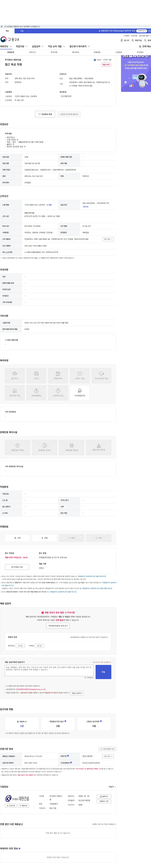Click info icon next to 취업알선기관 알선
This screenshot has height=868, width=151.
65,721
